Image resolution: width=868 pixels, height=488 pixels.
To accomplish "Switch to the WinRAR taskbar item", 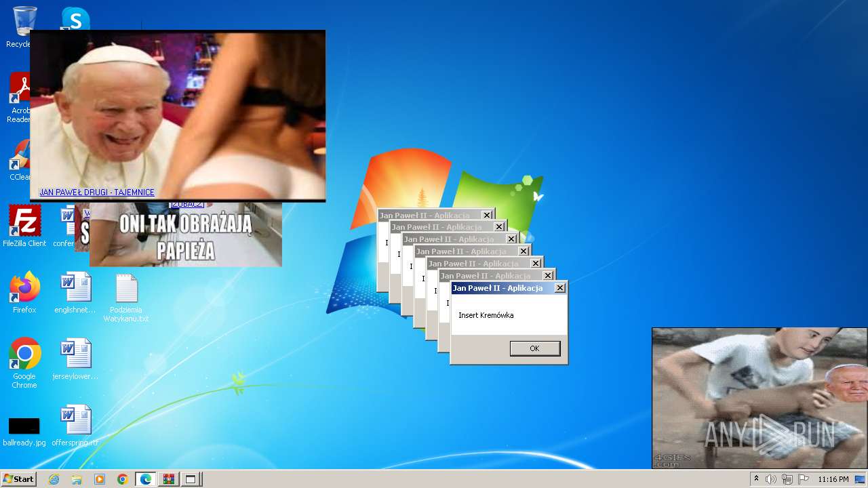I will click(x=168, y=479).
